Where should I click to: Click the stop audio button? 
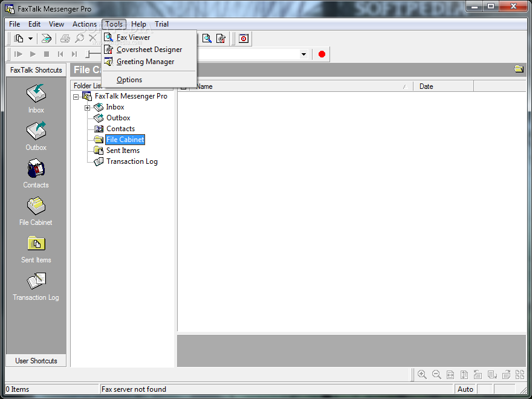pyautogui.click(x=47, y=54)
